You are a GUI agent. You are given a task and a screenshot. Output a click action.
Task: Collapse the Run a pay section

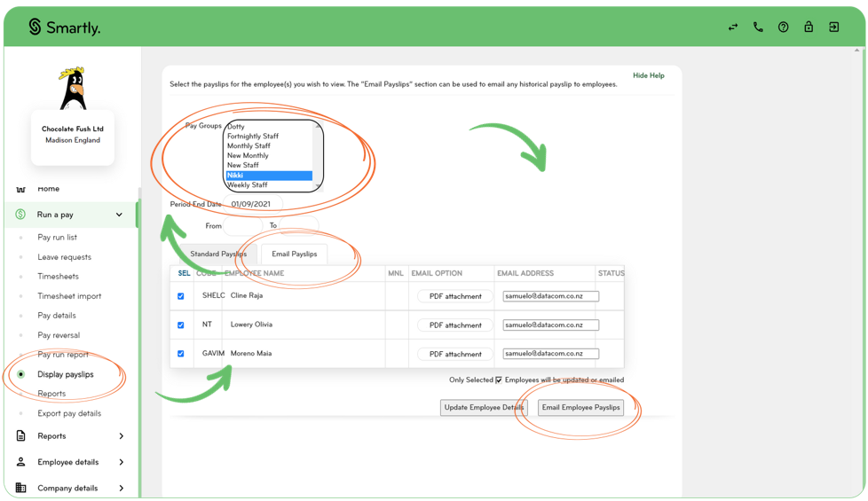(x=119, y=215)
